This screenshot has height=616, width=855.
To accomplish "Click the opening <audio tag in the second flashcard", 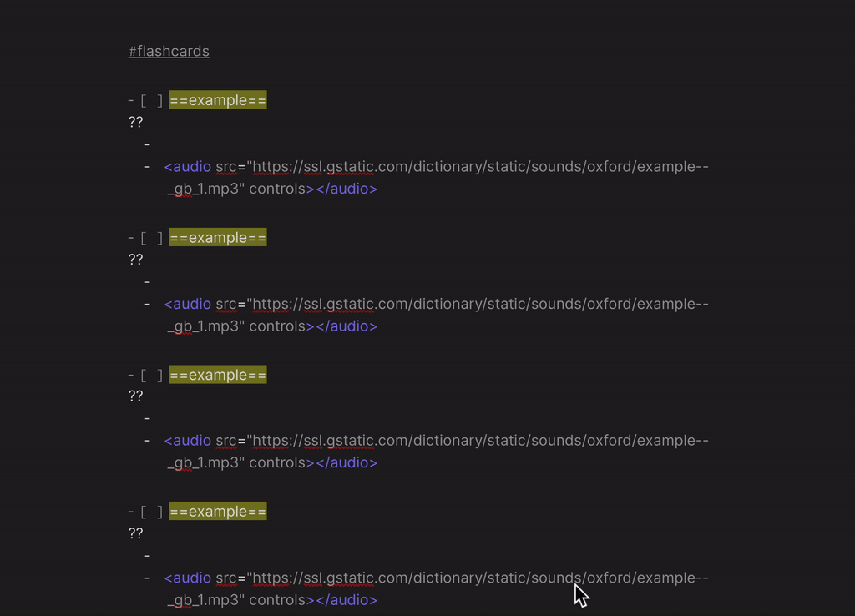I will (x=188, y=304).
